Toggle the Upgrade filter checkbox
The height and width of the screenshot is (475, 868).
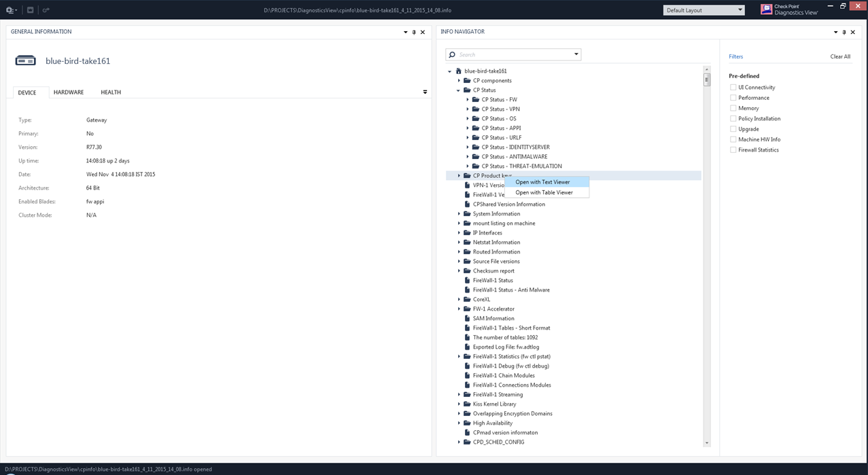733,128
